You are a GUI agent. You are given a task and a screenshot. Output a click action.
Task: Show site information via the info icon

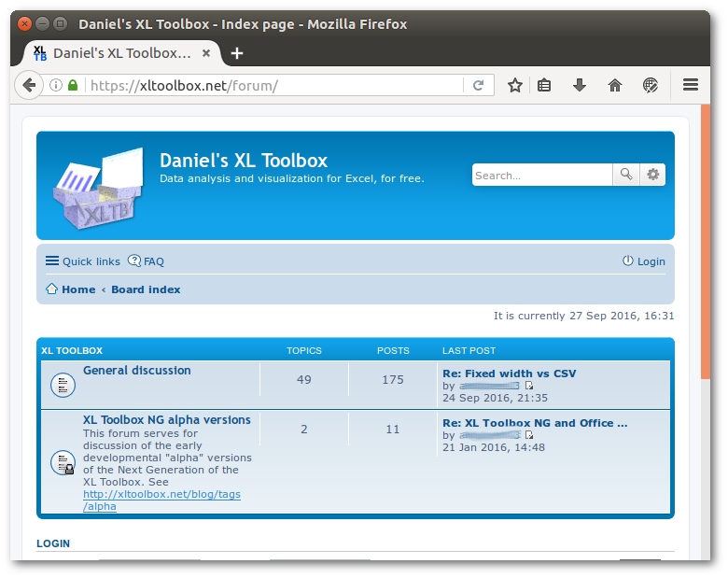click(56, 85)
